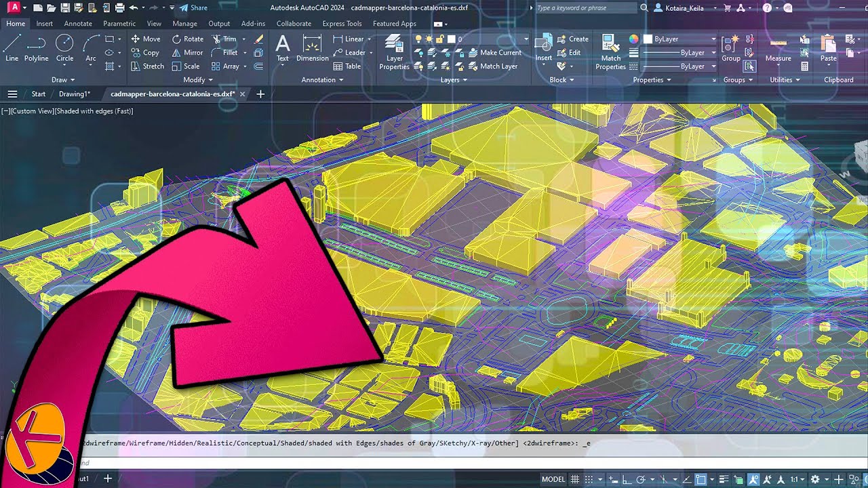The height and width of the screenshot is (488, 868).
Task: Click the MODEL space button
Action: coord(553,479)
